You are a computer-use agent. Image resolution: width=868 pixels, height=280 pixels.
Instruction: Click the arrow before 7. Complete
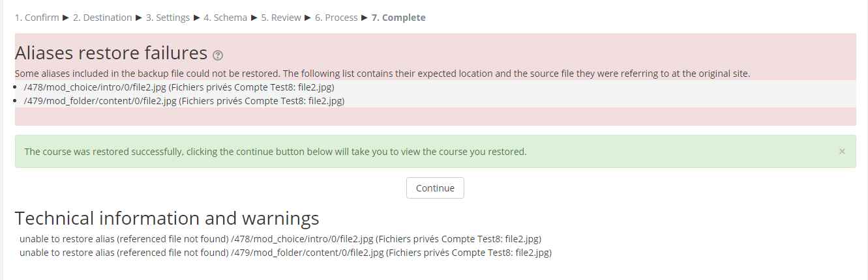click(365, 18)
